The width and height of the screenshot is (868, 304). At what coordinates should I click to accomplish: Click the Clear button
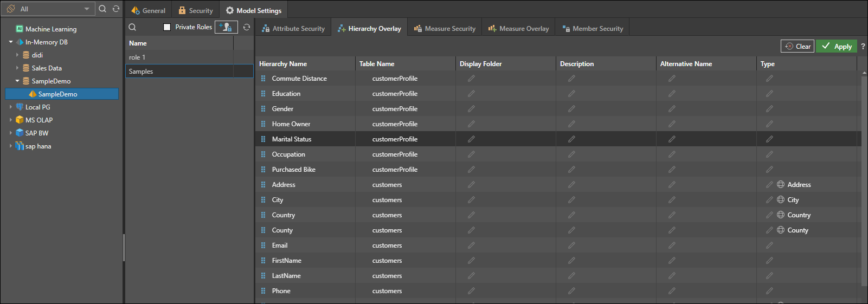click(x=798, y=47)
